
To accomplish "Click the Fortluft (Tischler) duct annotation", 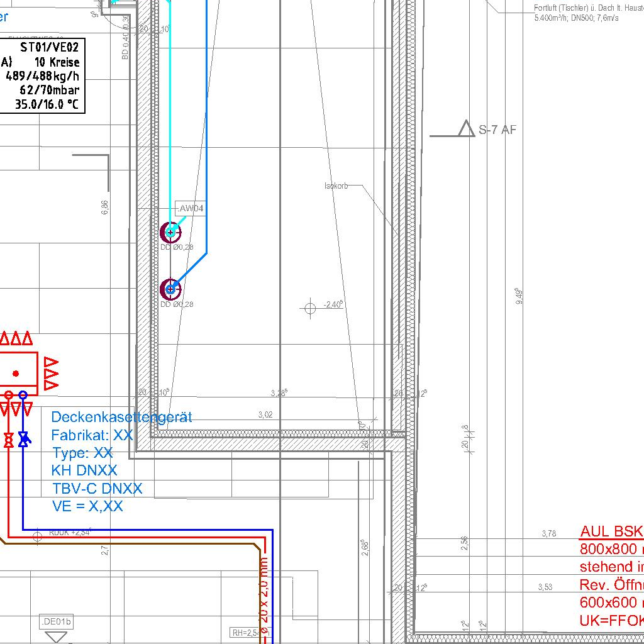I will coord(588,12).
